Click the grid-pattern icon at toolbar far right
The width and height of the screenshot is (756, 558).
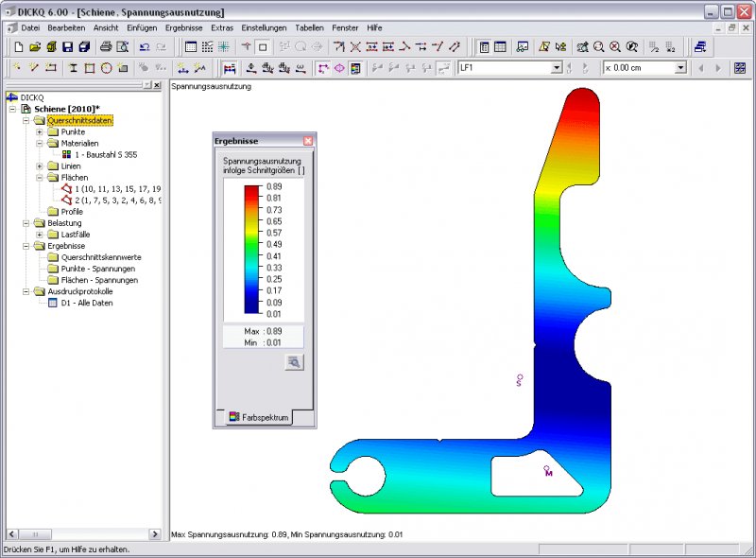tap(740, 68)
